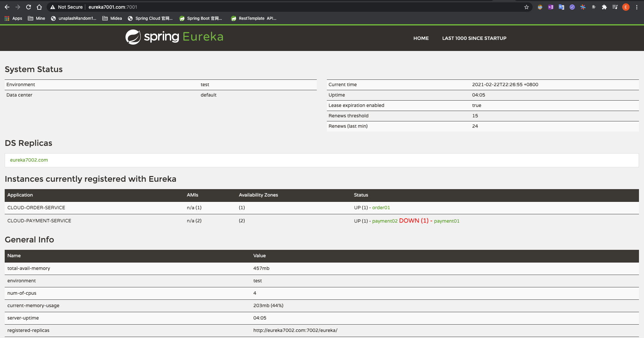Open the Chrome three-dot menu
The width and height of the screenshot is (644, 338).
(x=637, y=7)
